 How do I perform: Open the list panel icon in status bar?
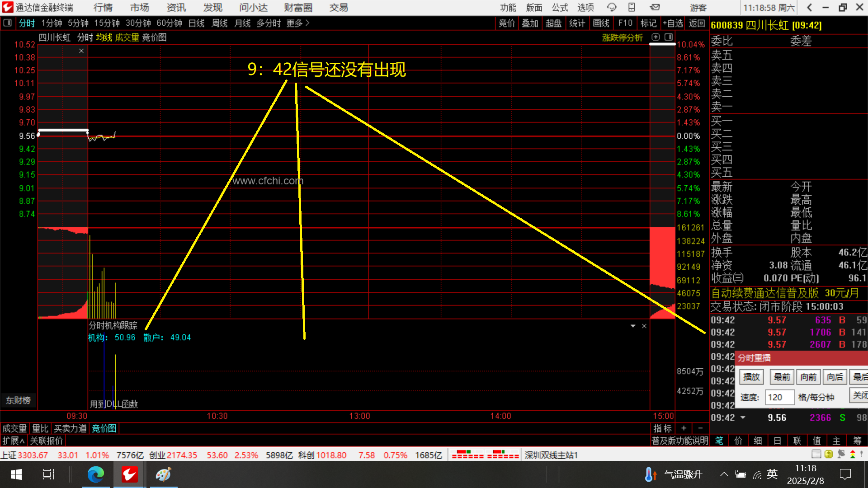[816, 455]
